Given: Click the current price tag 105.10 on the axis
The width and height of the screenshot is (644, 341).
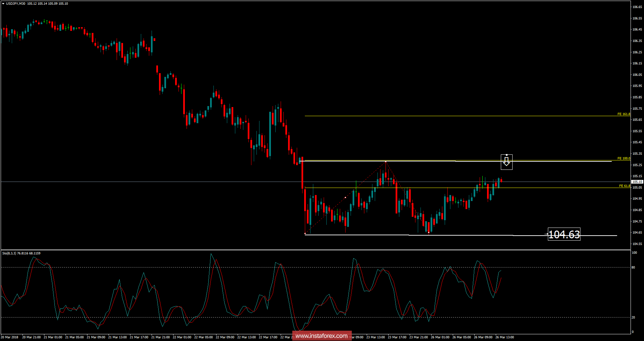Looking at the screenshot, I should point(638,181).
